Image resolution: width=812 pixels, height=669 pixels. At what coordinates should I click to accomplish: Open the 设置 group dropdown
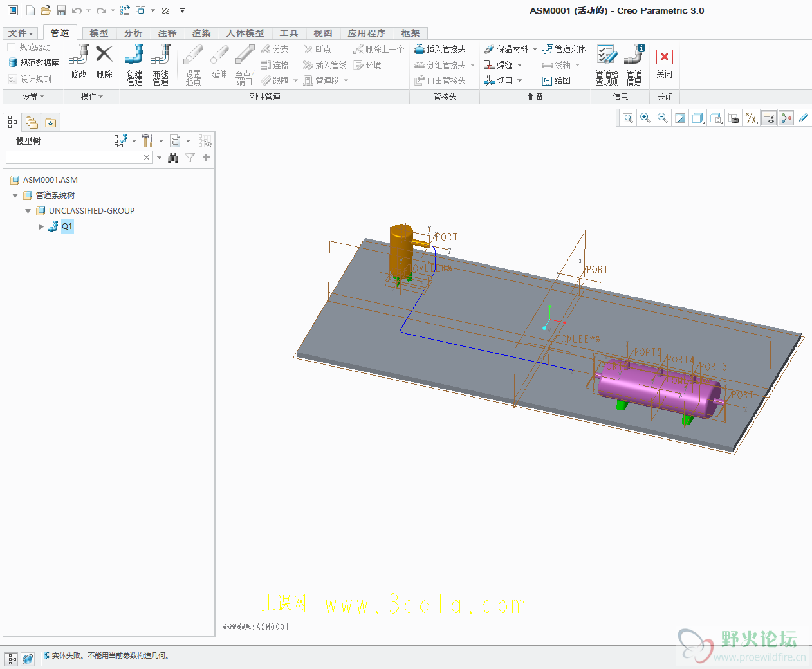coord(33,96)
